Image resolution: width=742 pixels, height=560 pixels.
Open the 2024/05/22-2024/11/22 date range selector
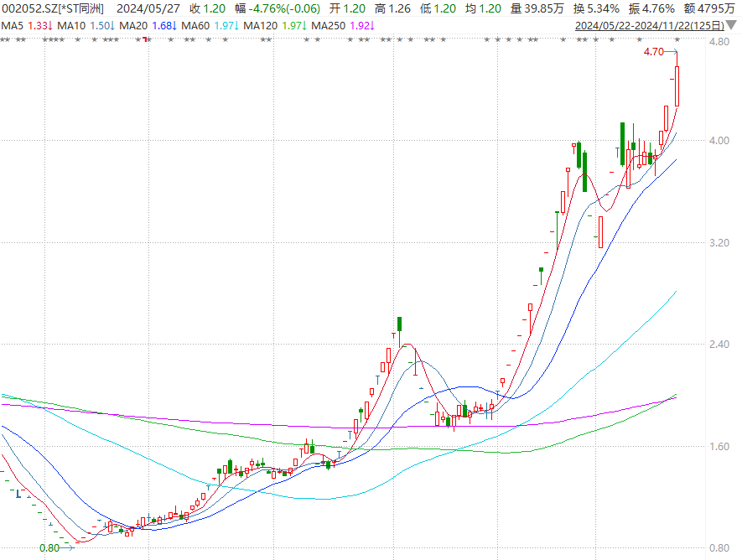pyautogui.click(x=648, y=26)
